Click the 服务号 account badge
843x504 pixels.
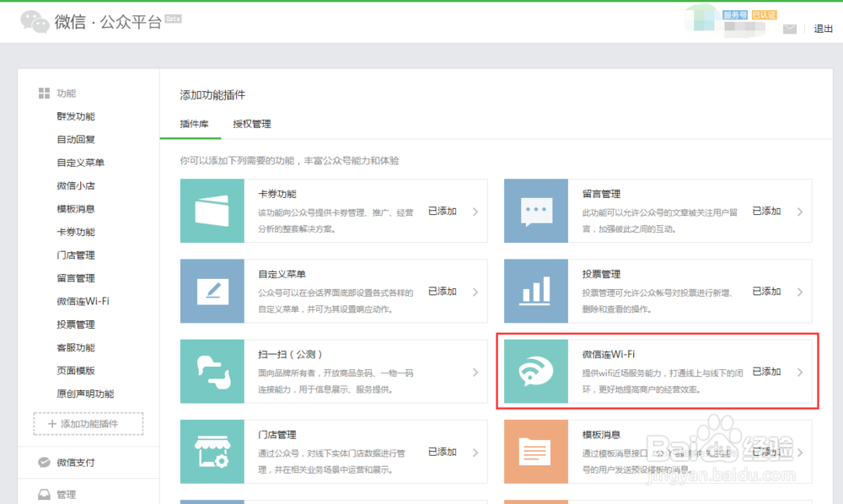[x=735, y=15]
